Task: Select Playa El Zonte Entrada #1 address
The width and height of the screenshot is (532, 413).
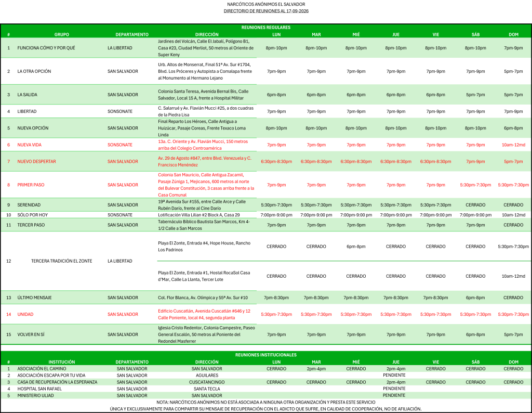Action: pyautogui.click(x=204, y=276)
